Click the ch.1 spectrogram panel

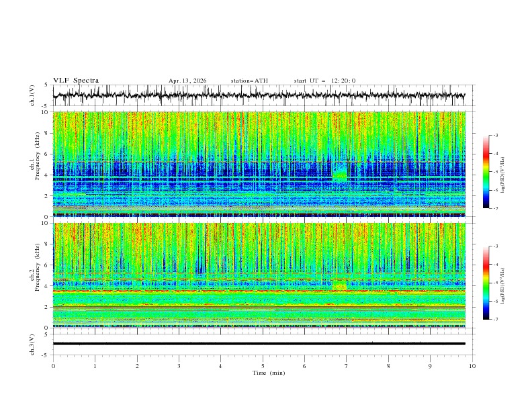click(x=259, y=164)
